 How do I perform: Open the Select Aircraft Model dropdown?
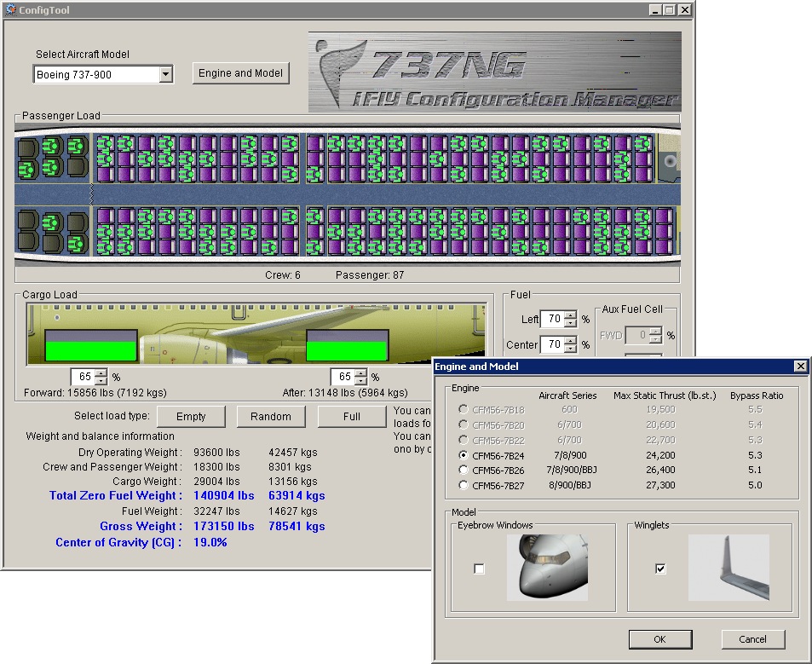coord(165,74)
